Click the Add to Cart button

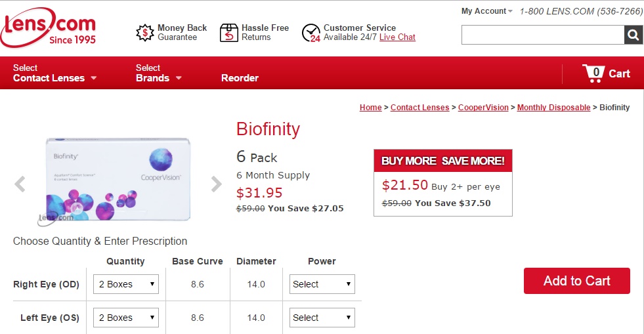(x=576, y=281)
